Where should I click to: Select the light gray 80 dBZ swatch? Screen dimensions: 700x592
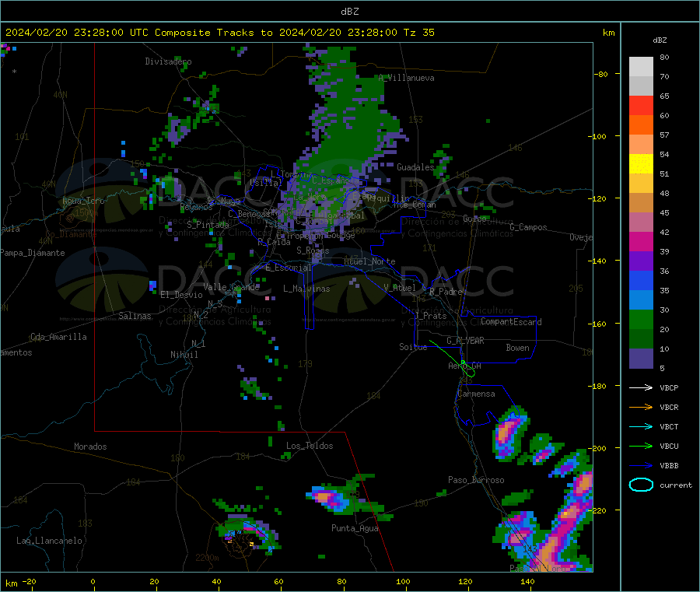(641, 67)
